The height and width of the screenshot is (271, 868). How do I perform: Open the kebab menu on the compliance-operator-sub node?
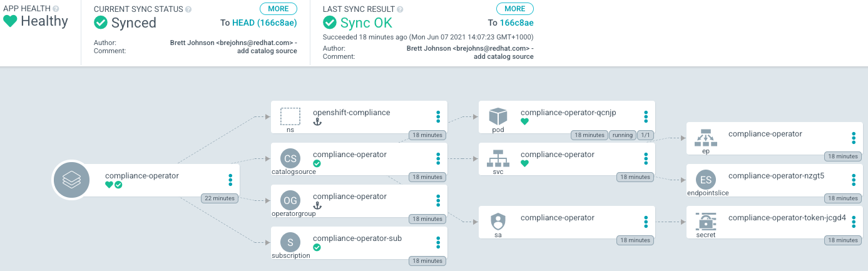438,242
